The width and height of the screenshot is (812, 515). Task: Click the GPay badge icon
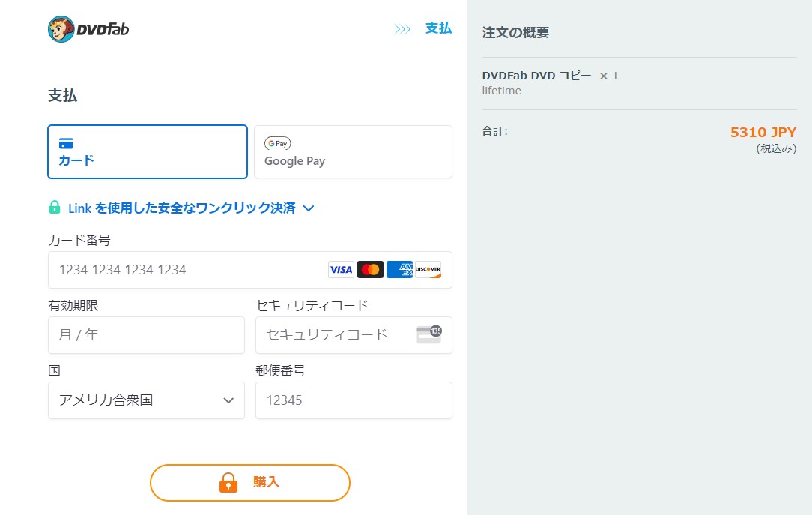pyautogui.click(x=278, y=143)
